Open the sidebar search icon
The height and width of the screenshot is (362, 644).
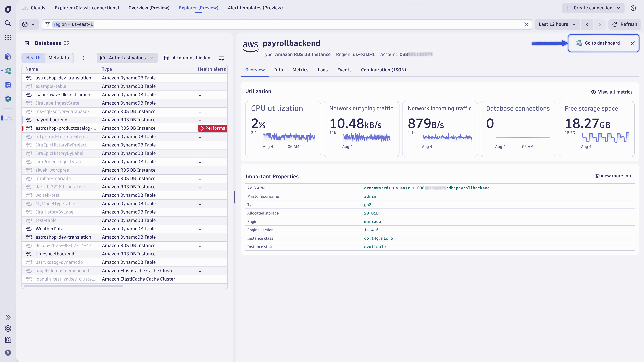(x=8, y=23)
